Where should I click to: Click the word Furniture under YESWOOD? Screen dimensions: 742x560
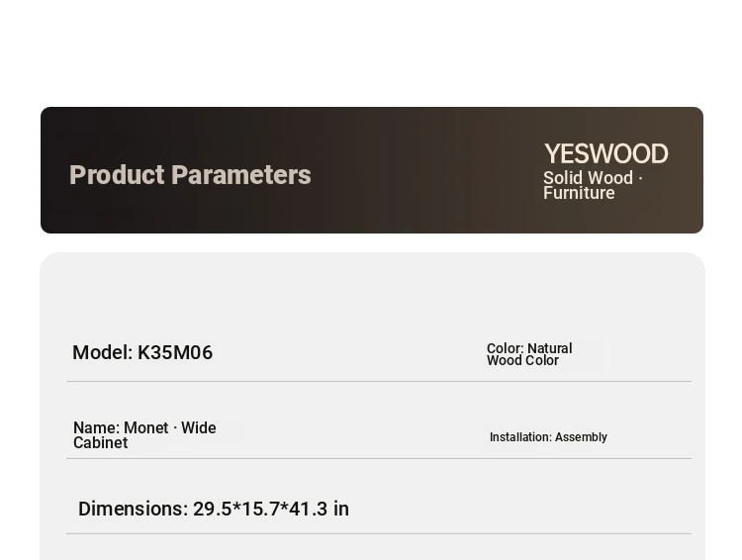tap(579, 193)
